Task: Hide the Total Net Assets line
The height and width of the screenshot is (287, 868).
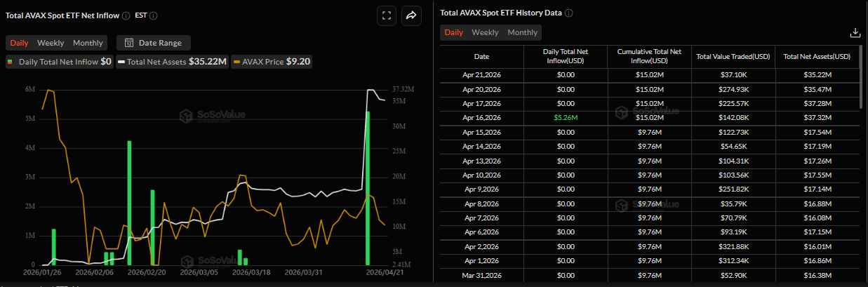Action: click(x=173, y=62)
